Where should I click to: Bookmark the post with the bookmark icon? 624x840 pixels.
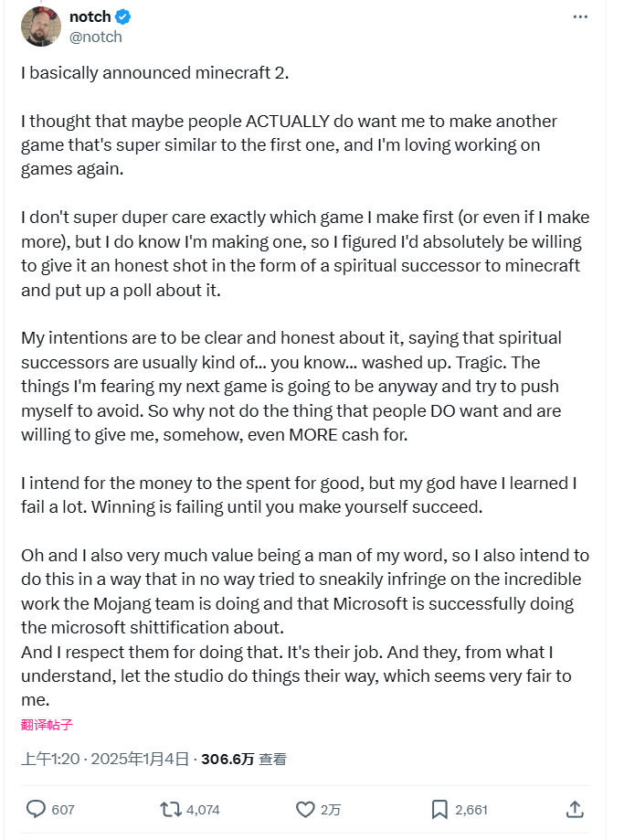click(x=439, y=809)
